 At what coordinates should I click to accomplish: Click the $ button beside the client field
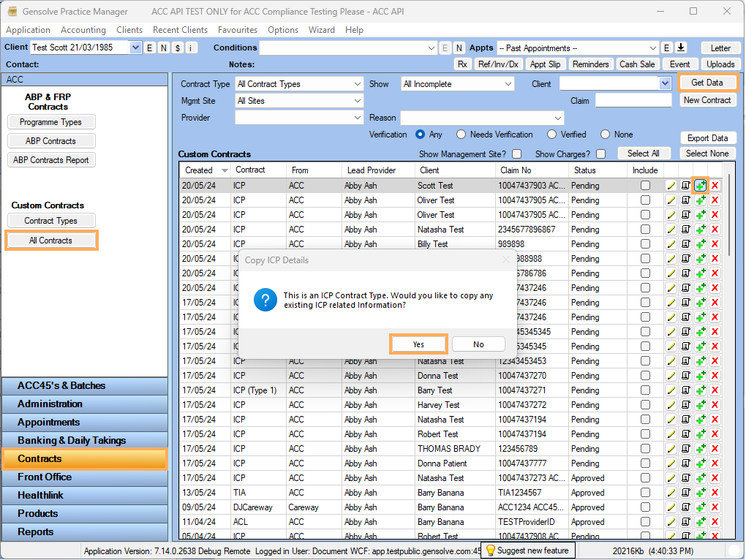[178, 48]
